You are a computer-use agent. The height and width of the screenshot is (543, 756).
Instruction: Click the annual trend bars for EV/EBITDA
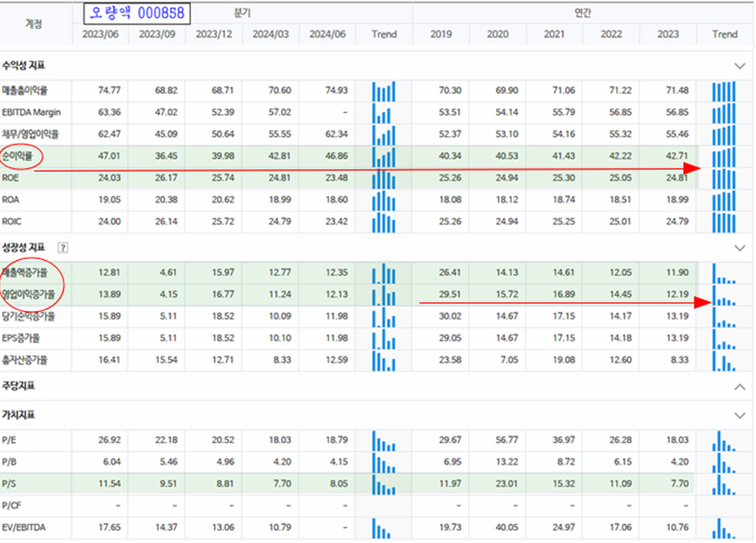tap(724, 527)
